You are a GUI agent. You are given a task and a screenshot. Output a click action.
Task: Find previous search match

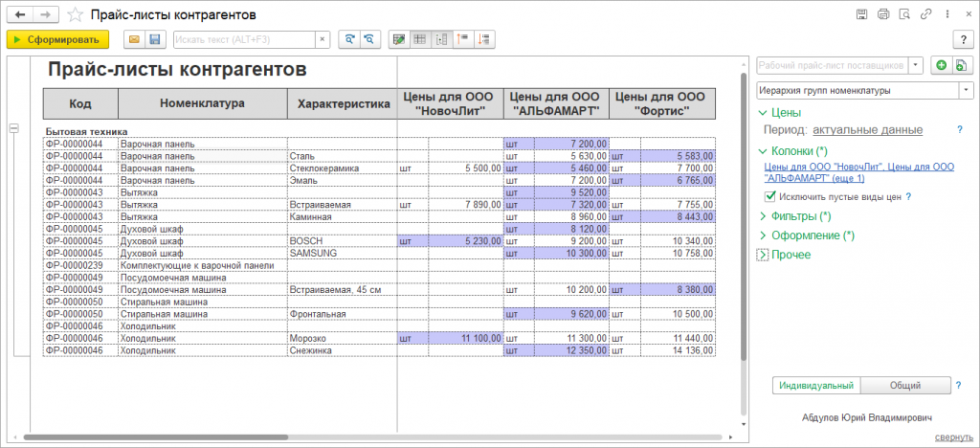[370, 39]
